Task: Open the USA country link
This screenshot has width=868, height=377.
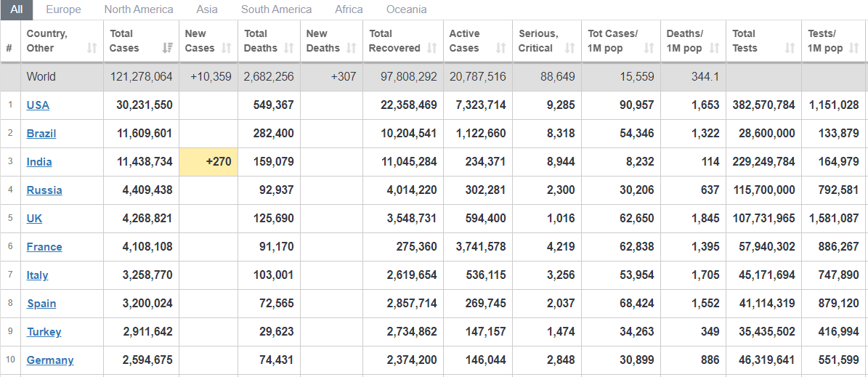Action: 38,105
